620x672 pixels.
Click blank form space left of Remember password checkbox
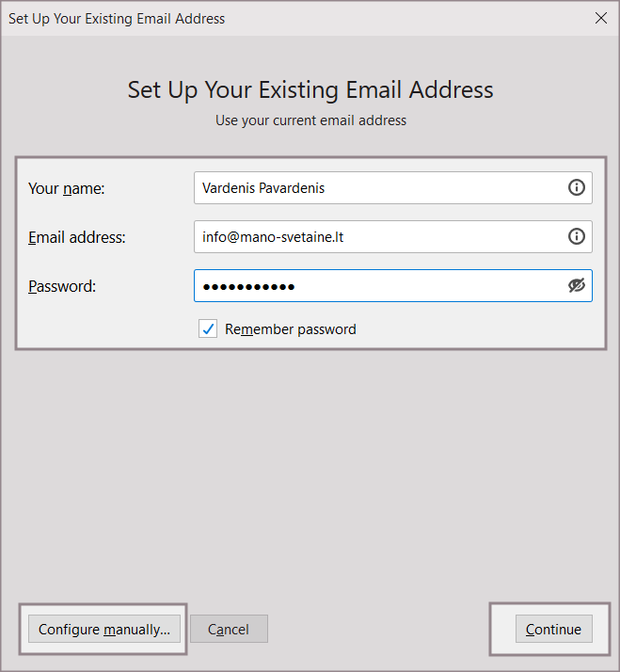click(x=103, y=329)
